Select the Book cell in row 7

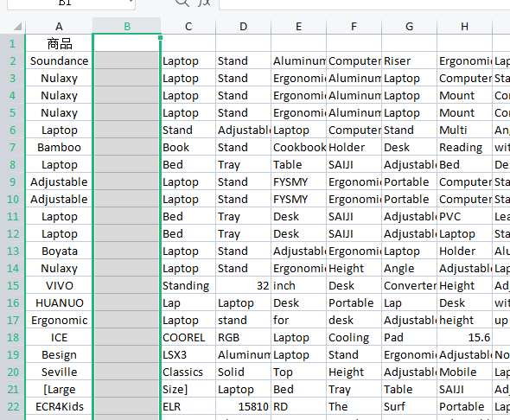click(x=188, y=147)
